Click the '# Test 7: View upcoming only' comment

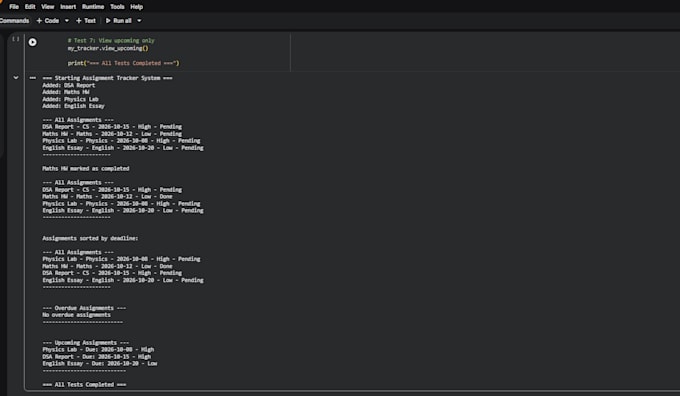tap(111, 40)
